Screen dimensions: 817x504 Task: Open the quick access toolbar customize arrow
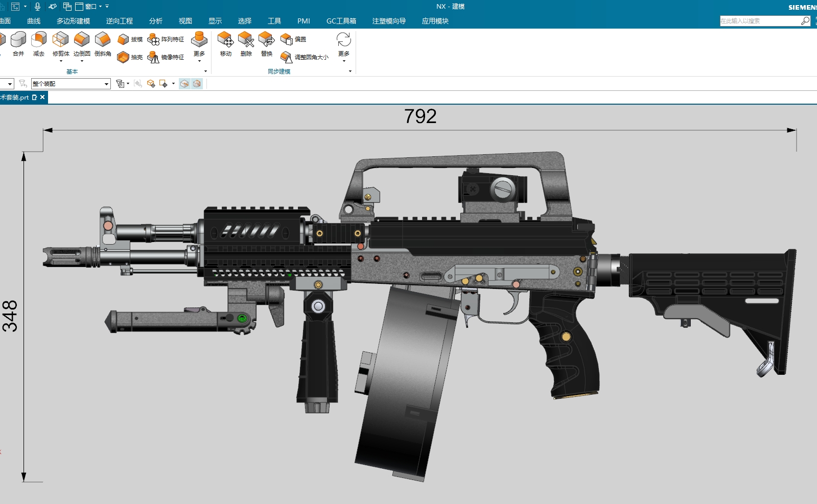point(107,6)
